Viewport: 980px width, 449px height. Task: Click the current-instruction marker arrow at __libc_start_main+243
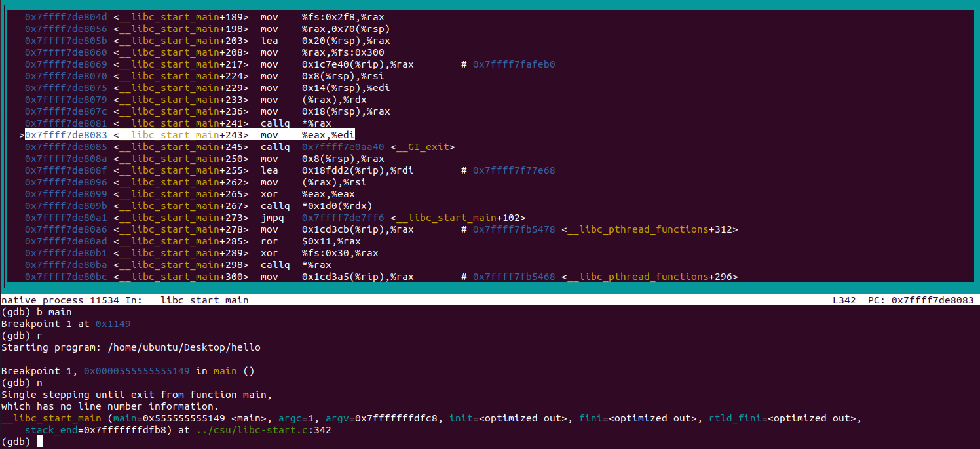click(22, 135)
